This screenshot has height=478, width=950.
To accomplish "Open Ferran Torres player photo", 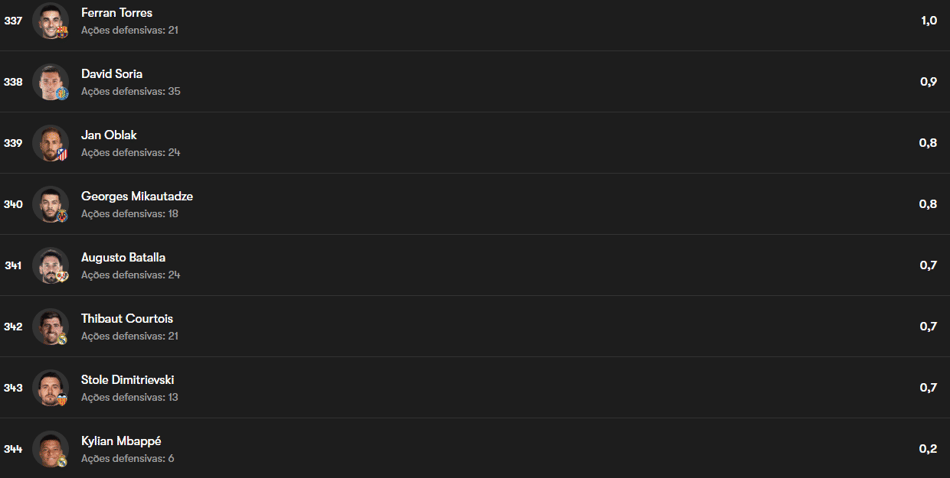I will click(50, 21).
